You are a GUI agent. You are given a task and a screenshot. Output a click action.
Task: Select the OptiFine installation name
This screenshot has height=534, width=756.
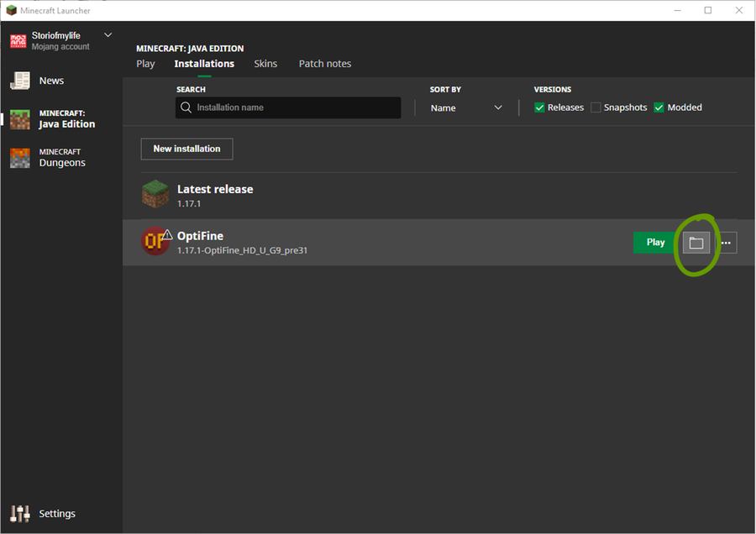pos(201,236)
